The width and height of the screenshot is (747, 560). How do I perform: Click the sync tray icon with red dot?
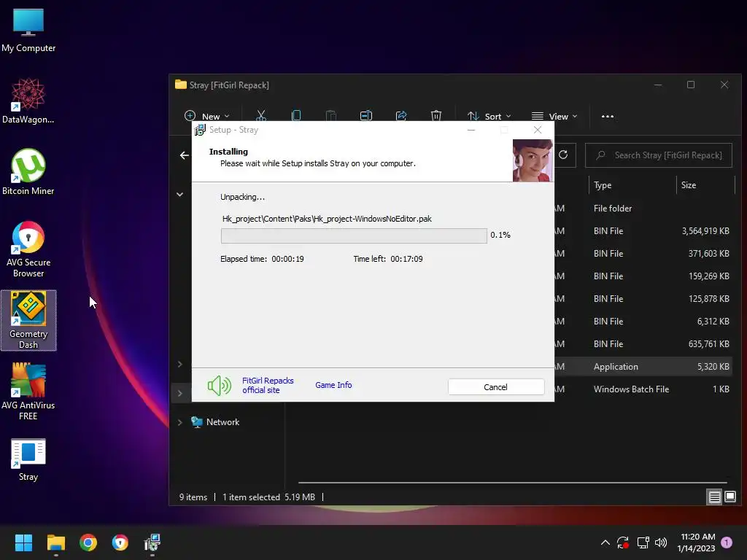pos(623,542)
